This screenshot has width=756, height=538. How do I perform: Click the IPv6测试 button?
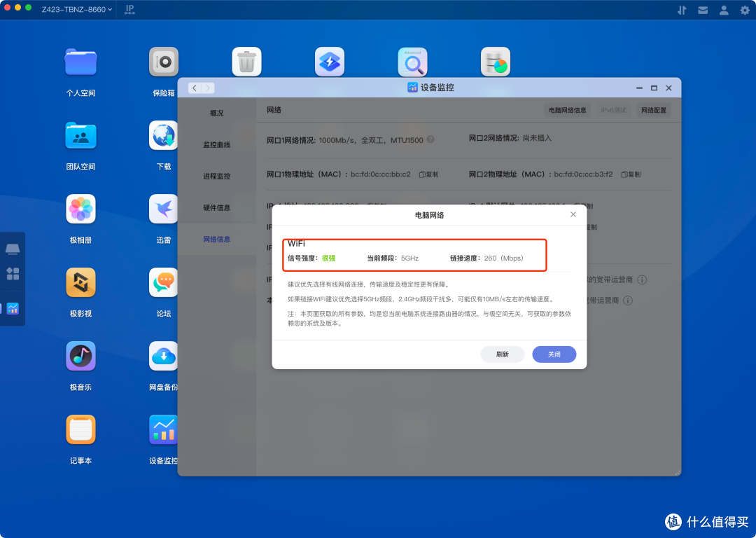614,110
